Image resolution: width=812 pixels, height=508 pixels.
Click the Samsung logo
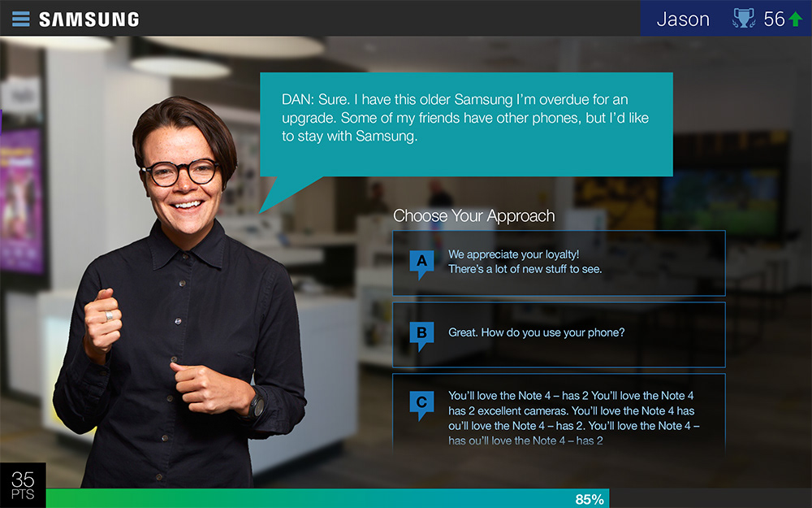point(89,20)
